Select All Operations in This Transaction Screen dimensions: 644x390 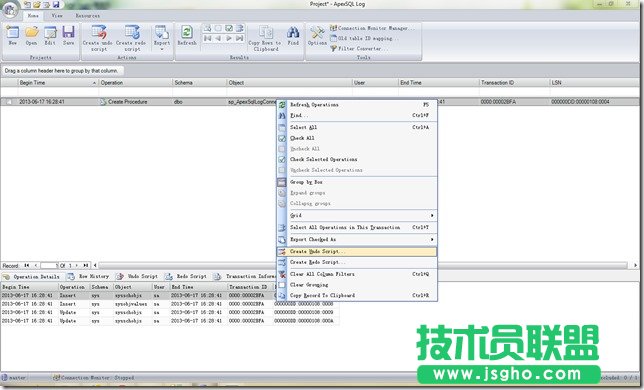click(357, 227)
